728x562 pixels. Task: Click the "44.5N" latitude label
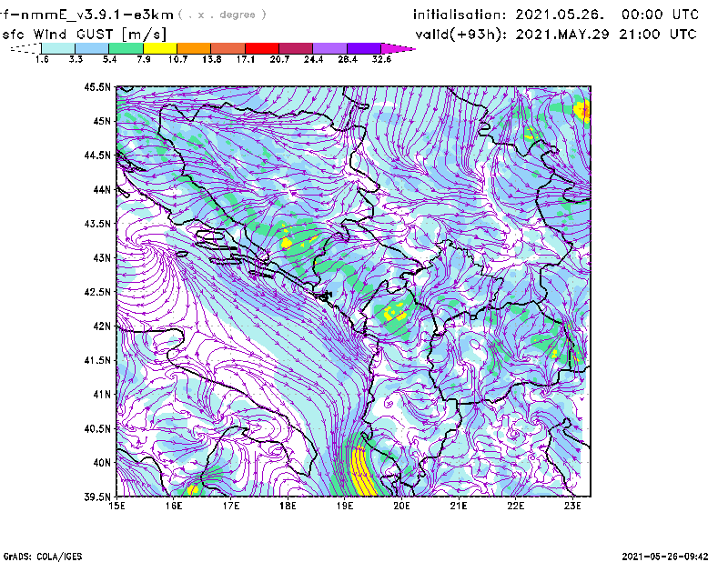coord(97,155)
